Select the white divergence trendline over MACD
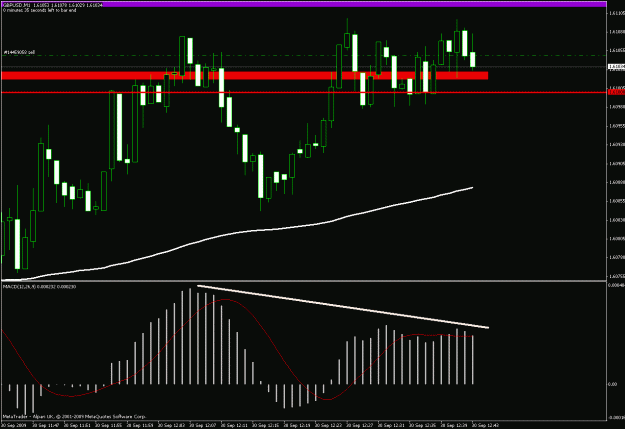Image resolution: width=625 pixels, height=429 pixels. pos(343,307)
